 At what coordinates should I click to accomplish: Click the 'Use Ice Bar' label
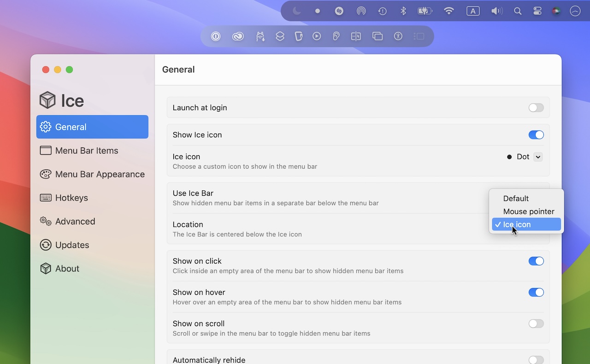193,193
